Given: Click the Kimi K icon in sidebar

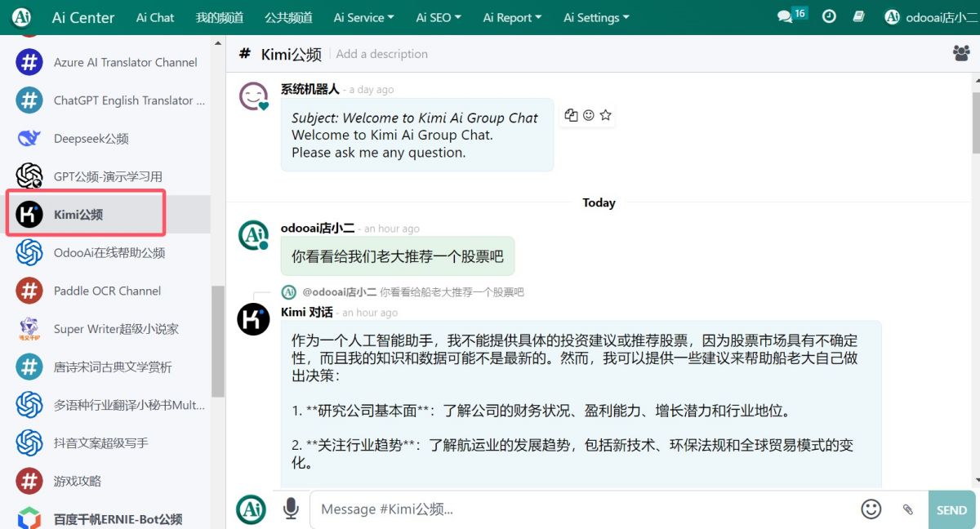Looking at the screenshot, I should 29,214.
